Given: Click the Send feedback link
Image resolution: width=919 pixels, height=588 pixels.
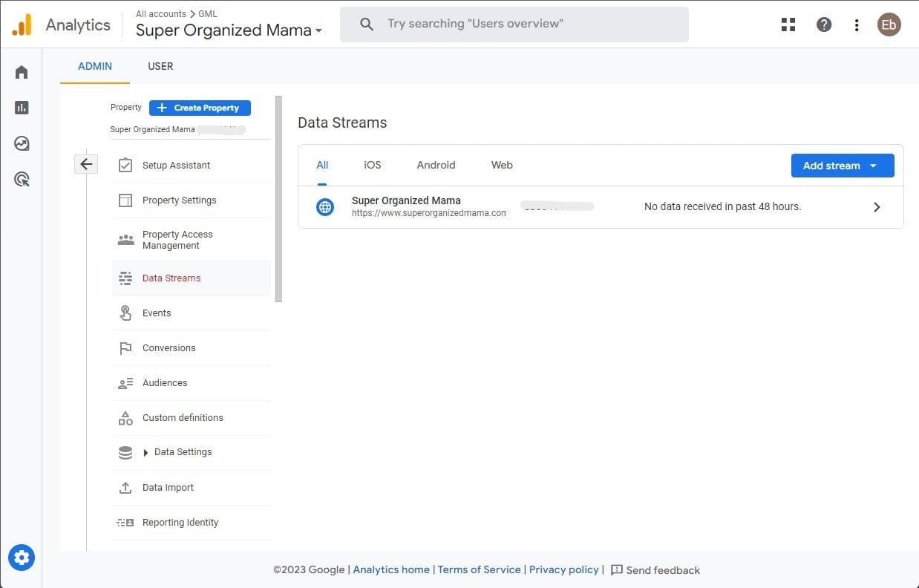Looking at the screenshot, I should [663, 570].
